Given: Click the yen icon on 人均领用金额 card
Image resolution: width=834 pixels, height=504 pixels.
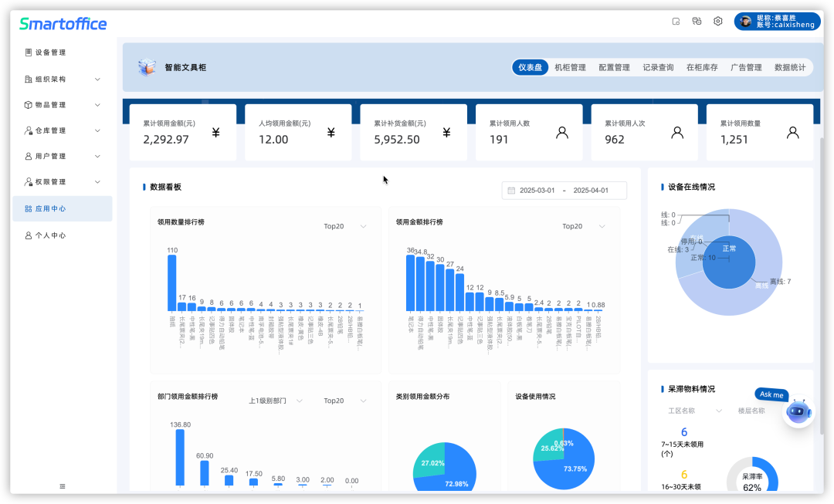Looking at the screenshot, I should tap(331, 133).
